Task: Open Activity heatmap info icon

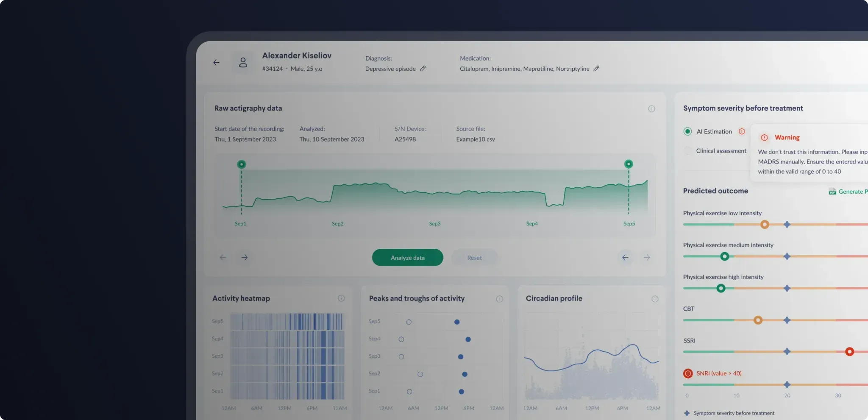Action: (341, 298)
